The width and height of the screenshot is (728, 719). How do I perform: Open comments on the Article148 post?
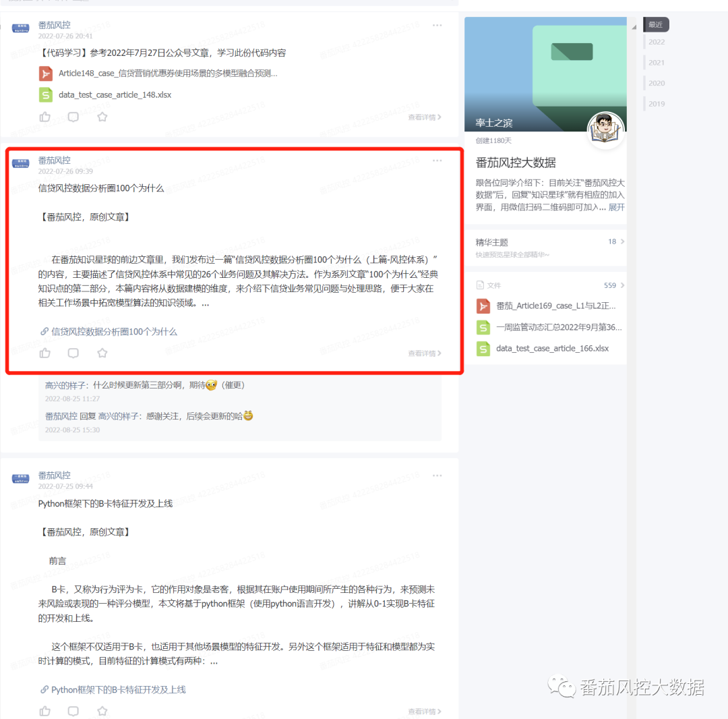click(73, 117)
